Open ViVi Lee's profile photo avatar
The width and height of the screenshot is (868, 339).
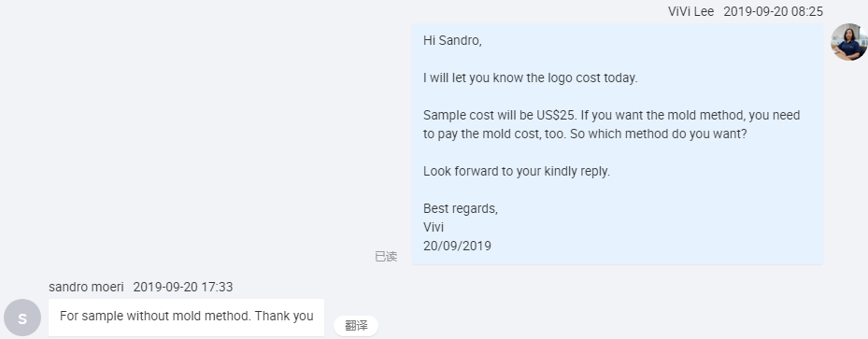[x=848, y=42]
